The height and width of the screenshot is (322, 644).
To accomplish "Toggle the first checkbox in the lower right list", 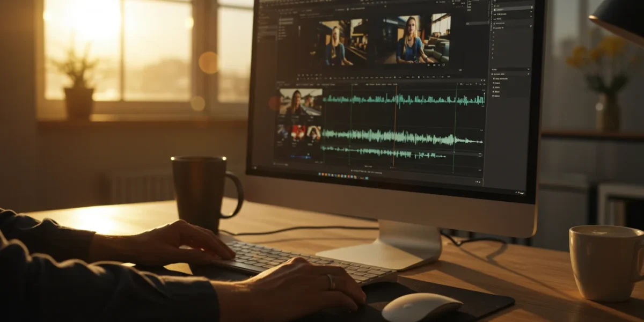I will pos(494,78).
